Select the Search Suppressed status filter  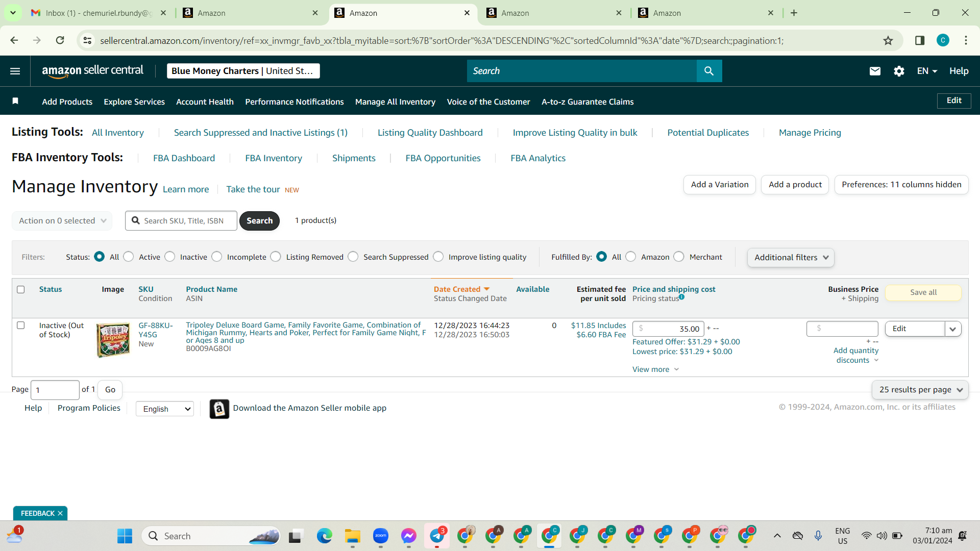click(x=353, y=257)
